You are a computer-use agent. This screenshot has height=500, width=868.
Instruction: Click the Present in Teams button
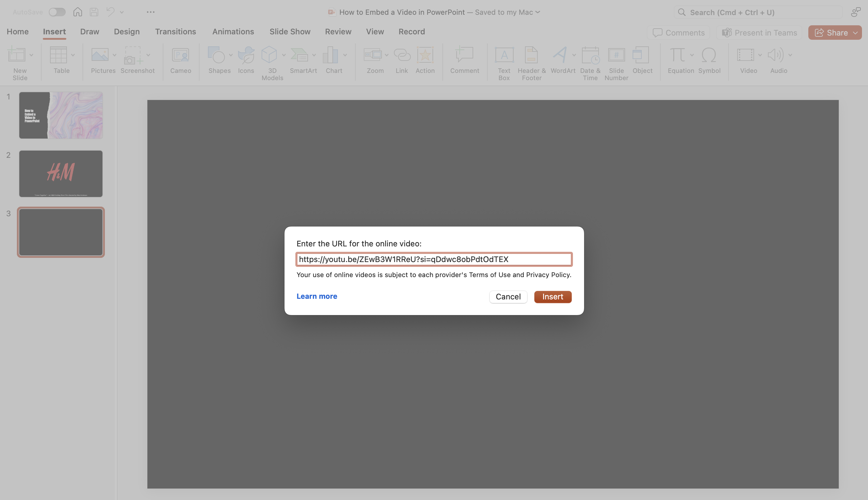[759, 33]
